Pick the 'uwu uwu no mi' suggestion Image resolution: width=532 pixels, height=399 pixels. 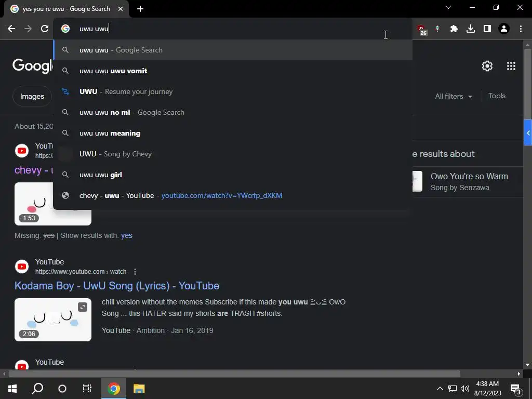(x=233, y=112)
